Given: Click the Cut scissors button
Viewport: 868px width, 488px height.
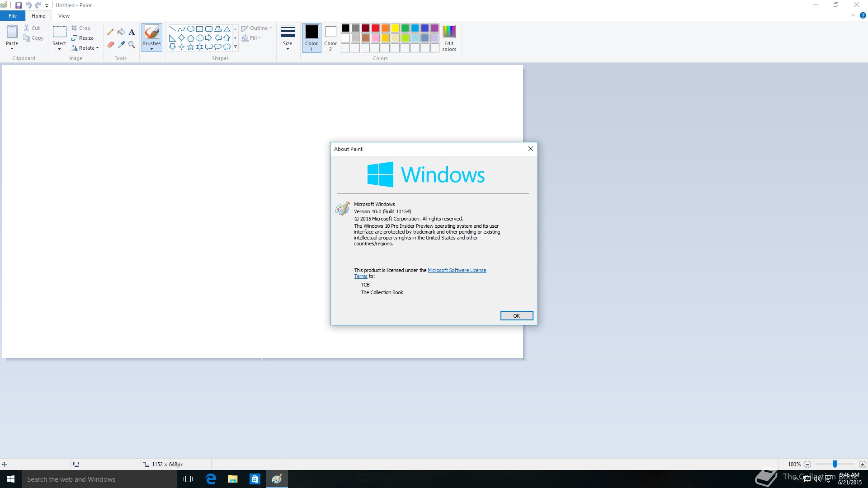Looking at the screenshot, I should (x=32, y=28).
